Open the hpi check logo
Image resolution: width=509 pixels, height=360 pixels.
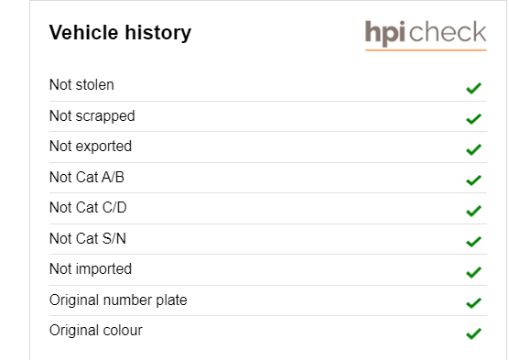(426, 35)
